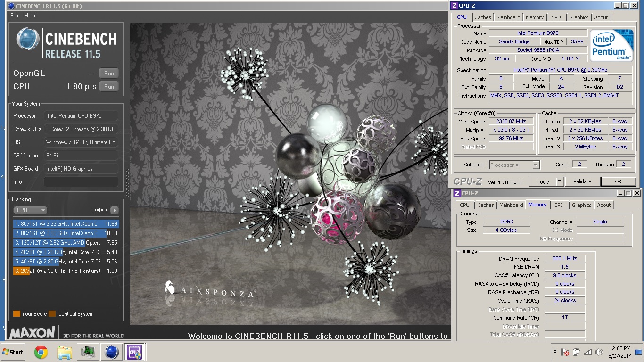Click the Identical System brown swatch
This screenshot has height=362, width=644.
tap(52, 314)
